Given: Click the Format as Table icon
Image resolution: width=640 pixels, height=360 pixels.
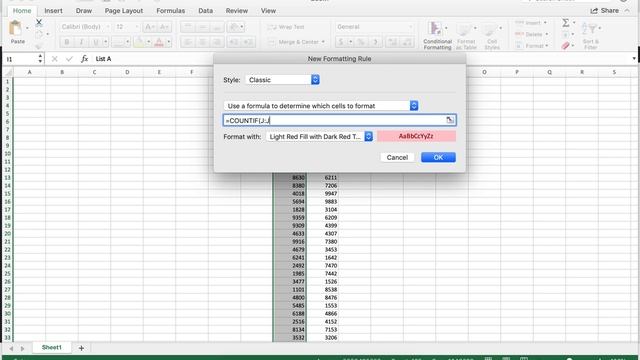Looking at the screenshot, I should pyautogui.click(x=464, y=29).
